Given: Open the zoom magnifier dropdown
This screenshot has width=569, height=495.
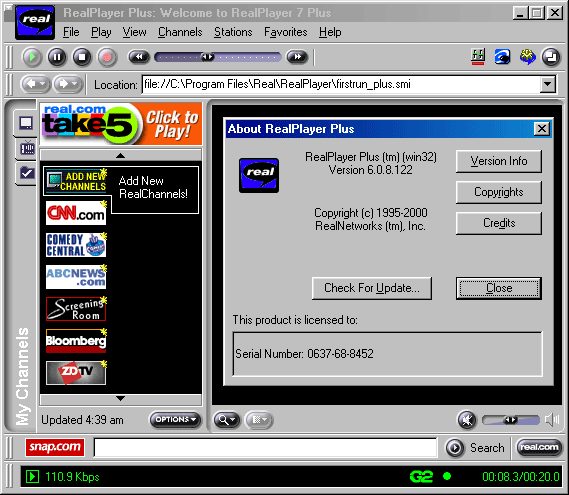Looking at the screenshot, I should click(227, 420).
